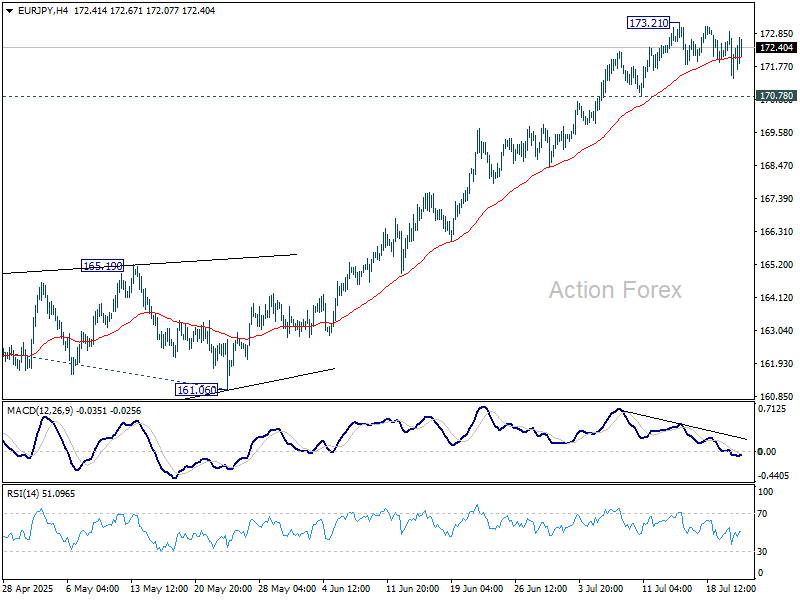Select the 170.780 support level label

pos(776,96)
